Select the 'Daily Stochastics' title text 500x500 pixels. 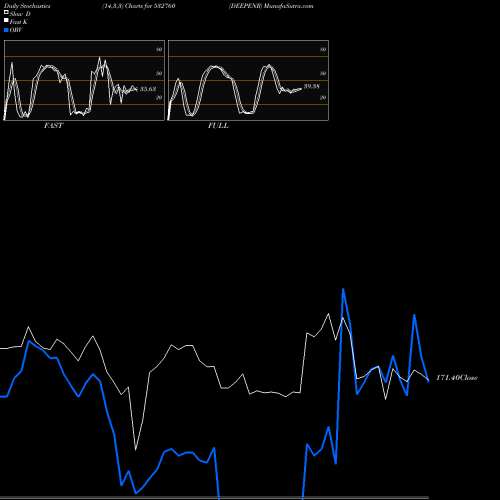click(x=27, y=6)
